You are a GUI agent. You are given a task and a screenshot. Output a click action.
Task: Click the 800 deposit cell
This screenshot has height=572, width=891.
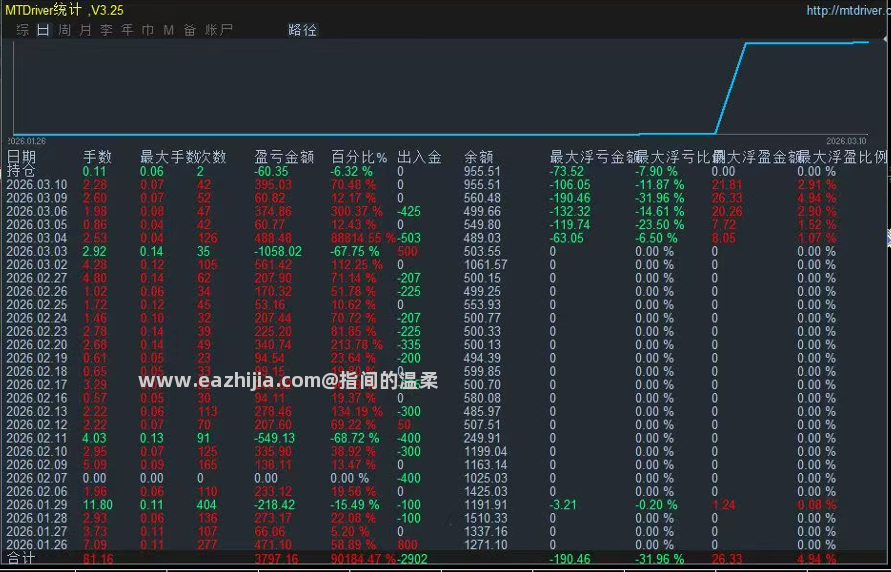pyautogui.click(x=407, y=545)
